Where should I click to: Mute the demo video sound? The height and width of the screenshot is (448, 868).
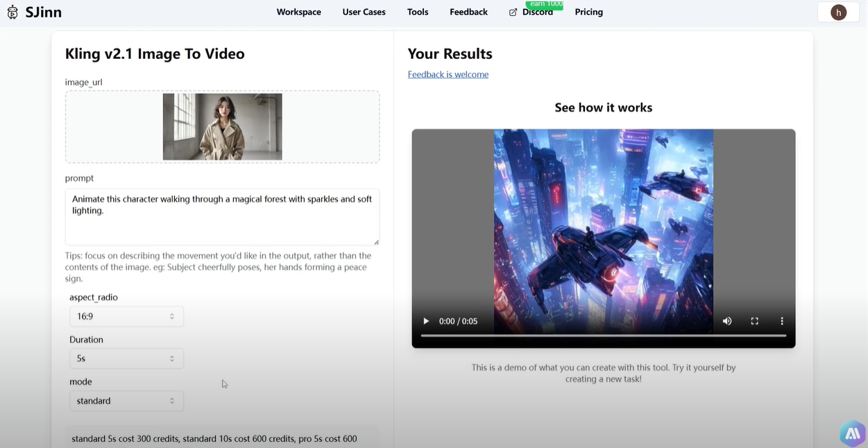click(x=727, y=321)
